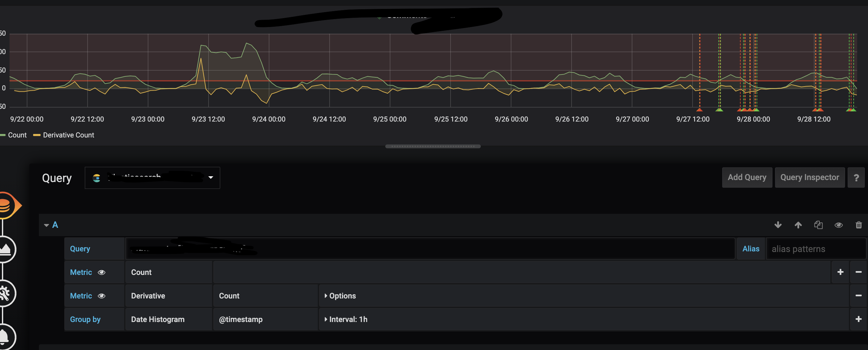The height and width of the screenshot is (350, 868).
Task: Open the Queries tab database icon
Action: pos(6,205)
